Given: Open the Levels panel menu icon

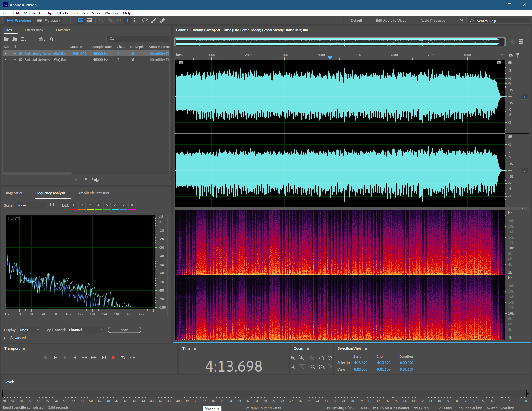Looking at the screenshot, I should pyautogui.click(x=19, y=382).
